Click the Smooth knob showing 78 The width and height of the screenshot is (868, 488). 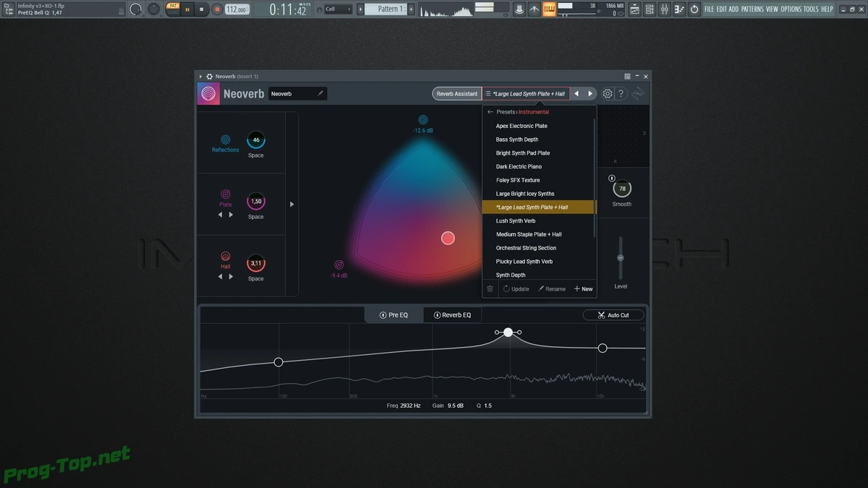622,189
